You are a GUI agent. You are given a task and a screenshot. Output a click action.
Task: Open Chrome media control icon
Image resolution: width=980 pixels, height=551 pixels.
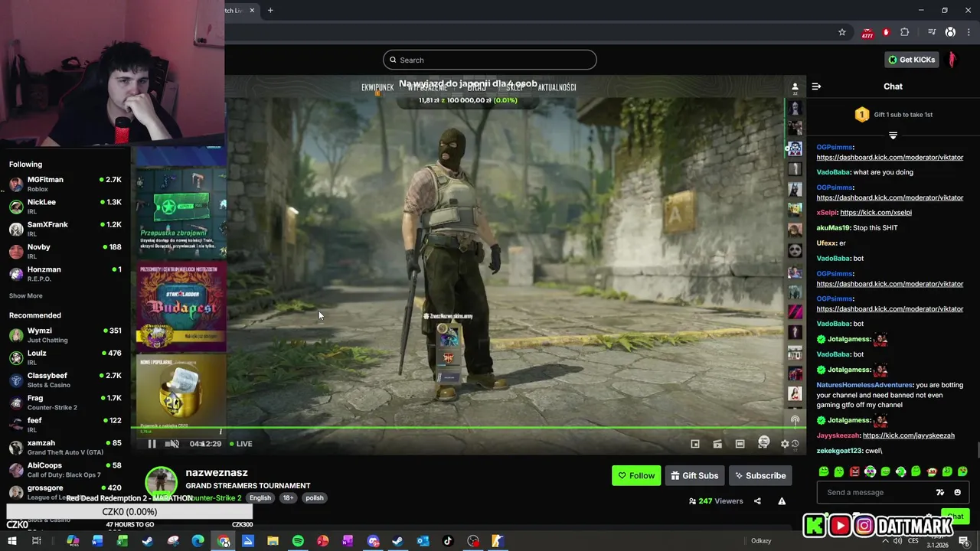coord(932,32)
